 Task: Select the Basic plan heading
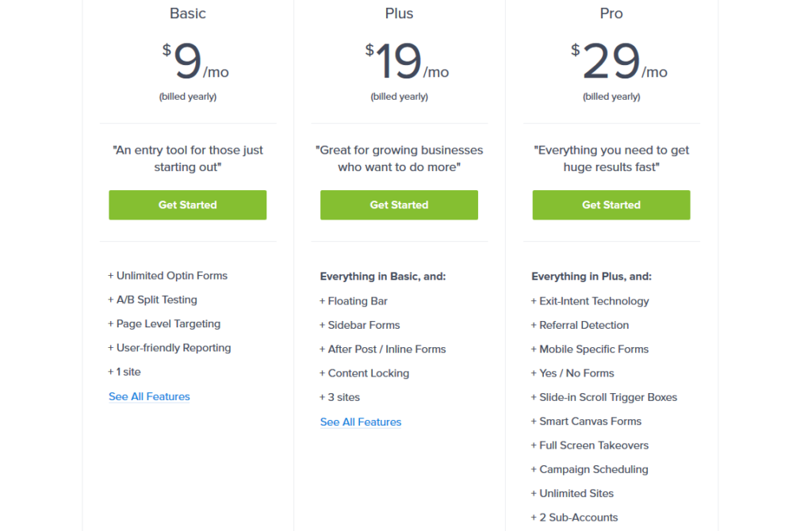point(187,13)
